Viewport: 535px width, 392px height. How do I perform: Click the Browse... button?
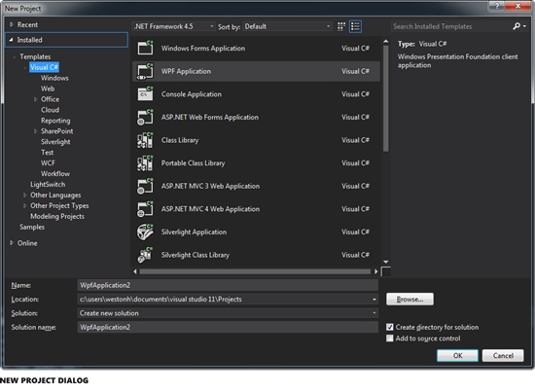pyautogui.click(x=410, y=300)
